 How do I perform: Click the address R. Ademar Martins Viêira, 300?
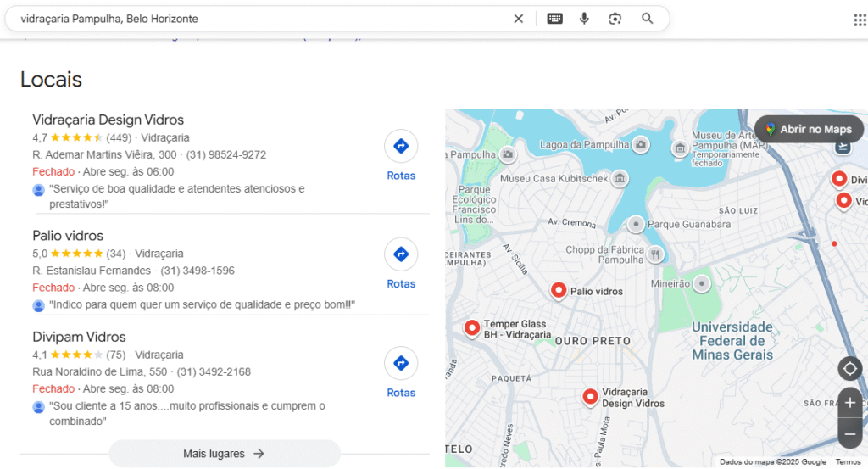pos(104,154)
